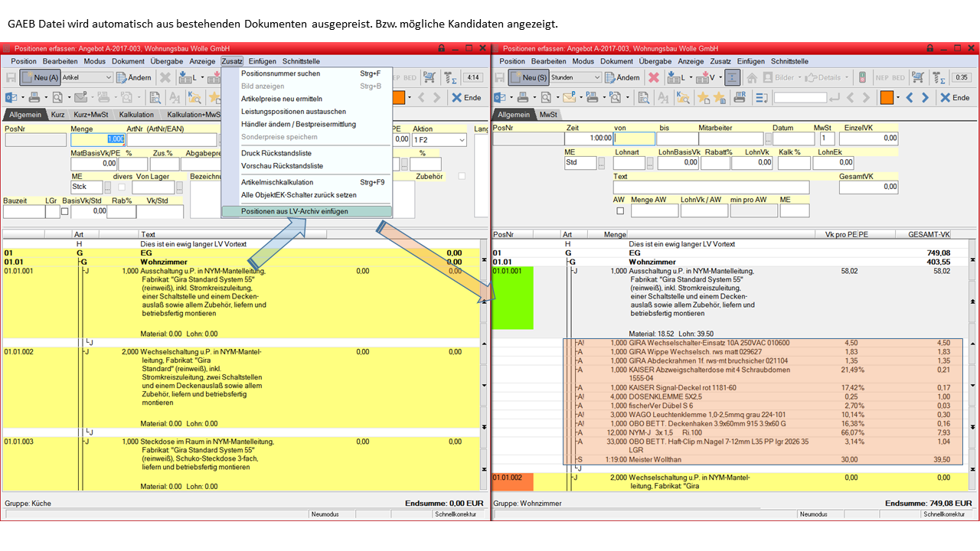
Task: Click green marker cell for position 01.01.001
Action: 512,297
